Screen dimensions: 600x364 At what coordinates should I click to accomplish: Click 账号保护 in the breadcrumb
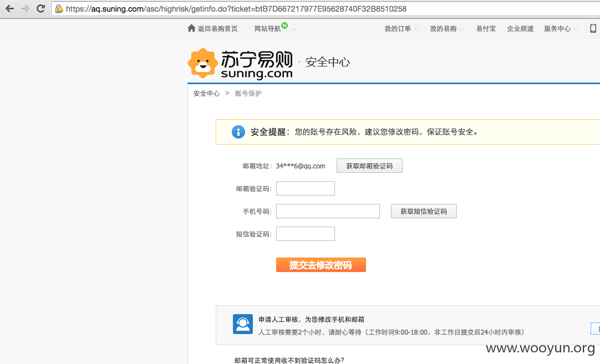point(248,93)
